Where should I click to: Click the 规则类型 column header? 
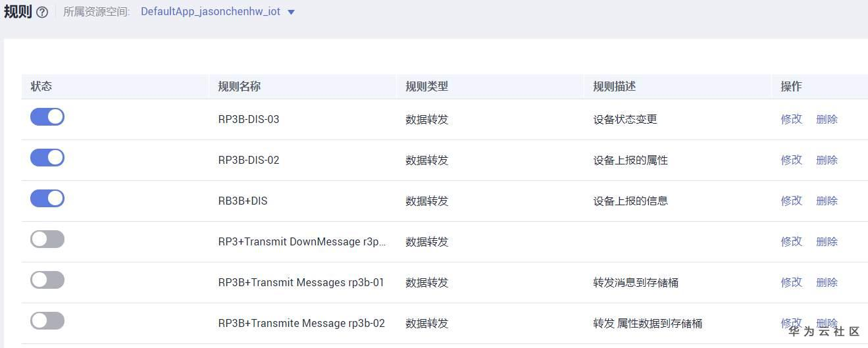click(427, 87)
